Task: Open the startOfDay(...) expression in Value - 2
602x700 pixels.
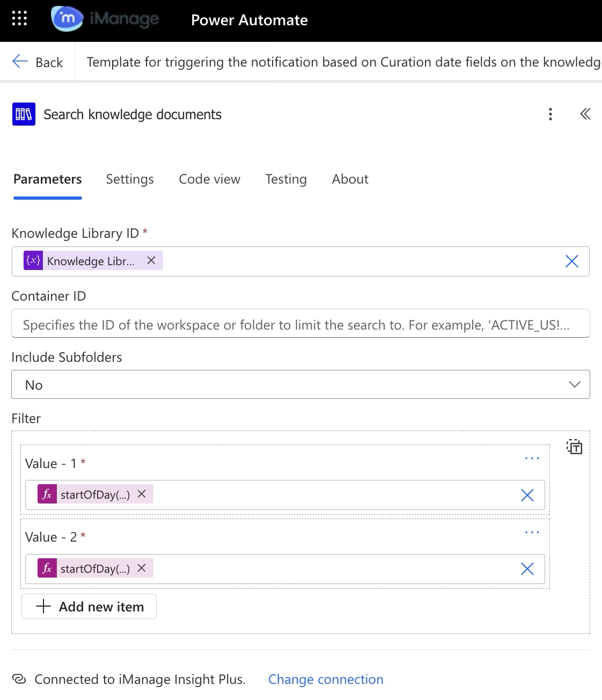Action: click(x=95, y=568)
